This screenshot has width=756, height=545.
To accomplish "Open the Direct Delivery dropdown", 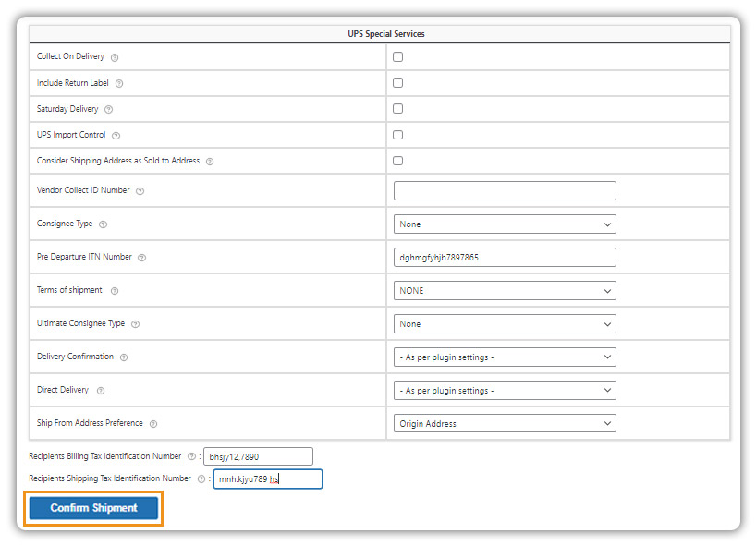I will pyautogui.click(x=505, y=391).
